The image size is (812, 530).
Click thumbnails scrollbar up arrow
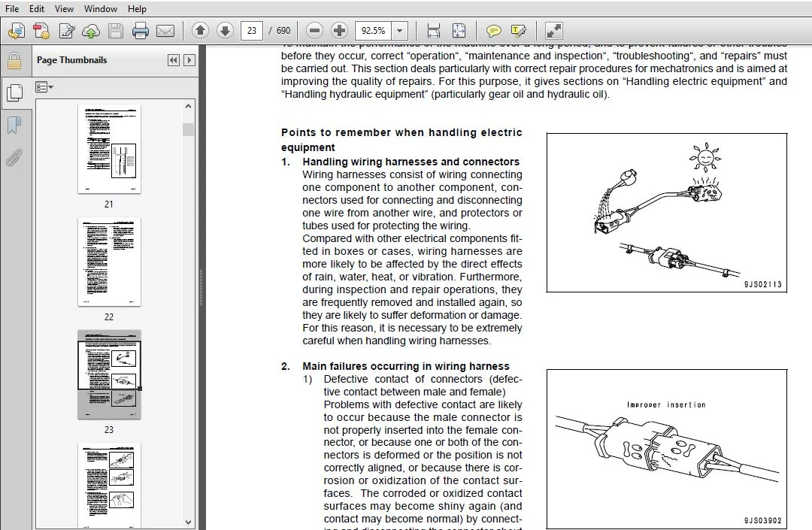[188, 106]
